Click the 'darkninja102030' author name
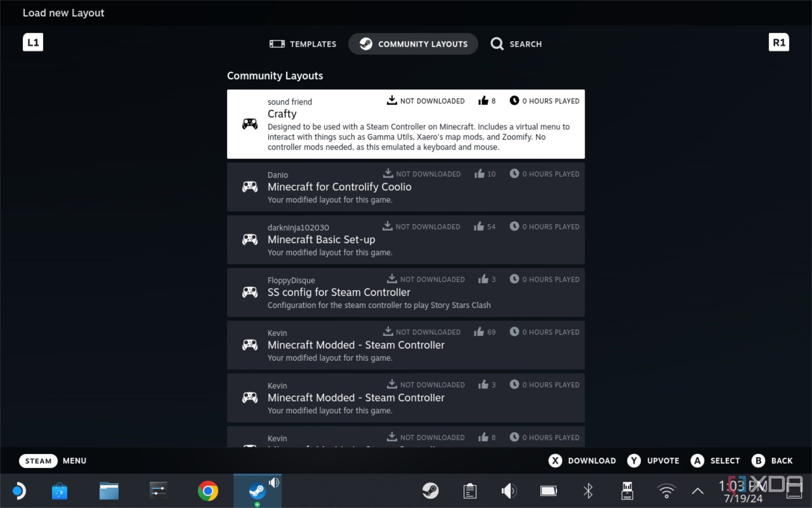This screenshot has width=812, height=508. click(x=298, y=228)
